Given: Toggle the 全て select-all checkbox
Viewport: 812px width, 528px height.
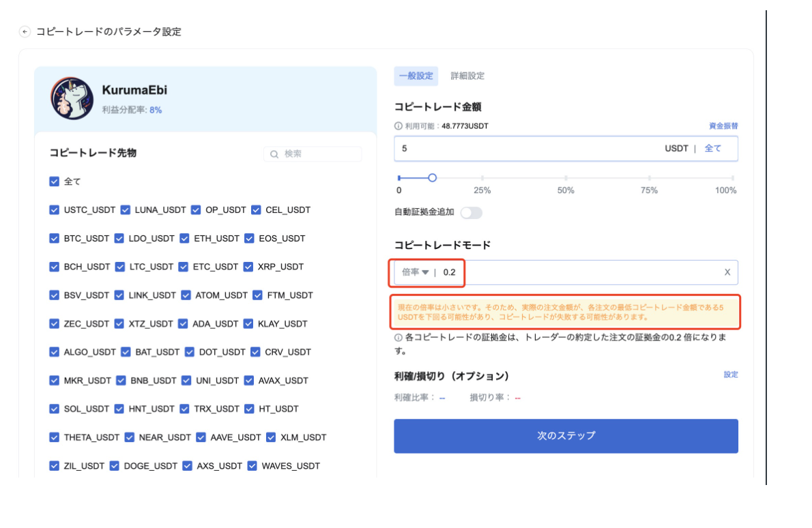Looking at the screenshot, I should pyautogui.click(x=54, y=181).
